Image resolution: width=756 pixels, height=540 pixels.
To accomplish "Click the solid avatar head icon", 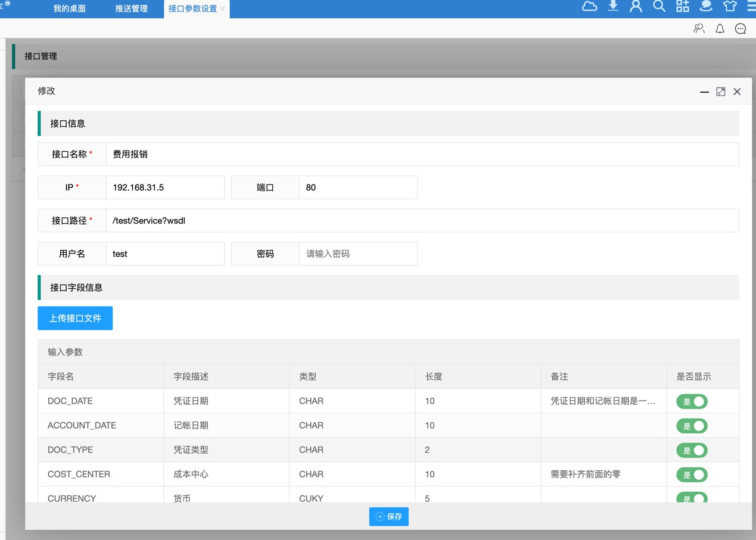I will pyautogui.click(x=706, y=7).
